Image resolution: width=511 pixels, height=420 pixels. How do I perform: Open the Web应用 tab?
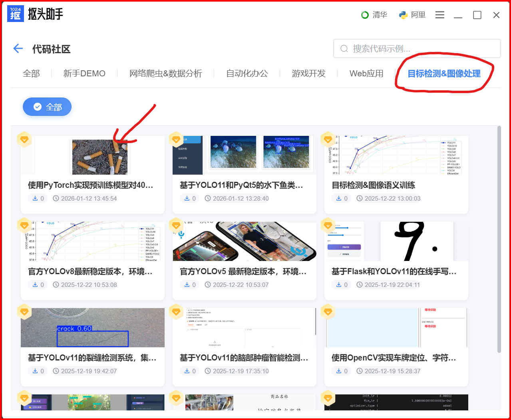click(366, 74)
